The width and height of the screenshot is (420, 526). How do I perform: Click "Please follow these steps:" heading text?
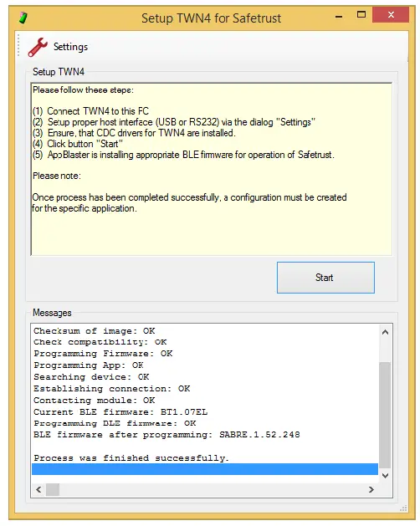click(83, 90)
